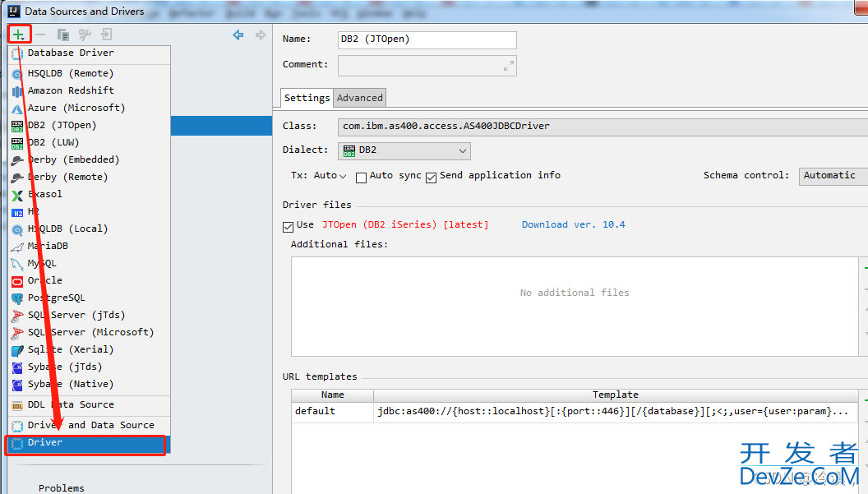868x494 pixels.
Task: Toggle Send application info checkbox
Action: pyautogui.click(x=432, y=178)
